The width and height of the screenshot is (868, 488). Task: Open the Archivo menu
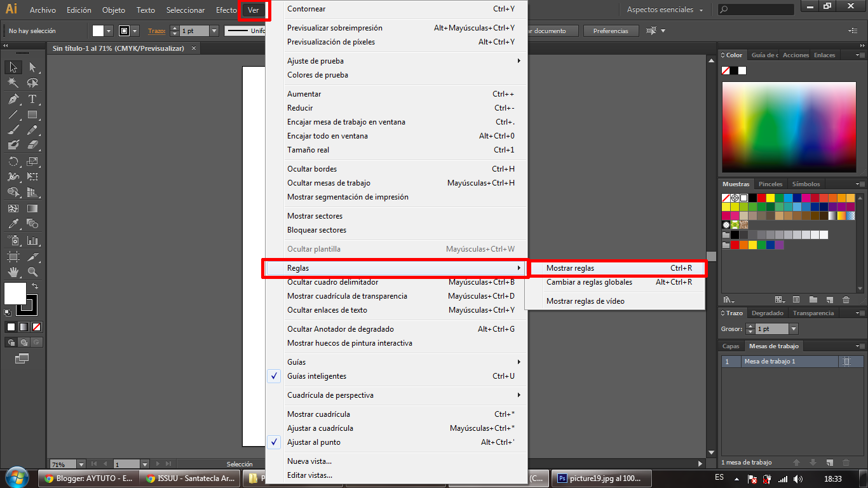(43, 10)
